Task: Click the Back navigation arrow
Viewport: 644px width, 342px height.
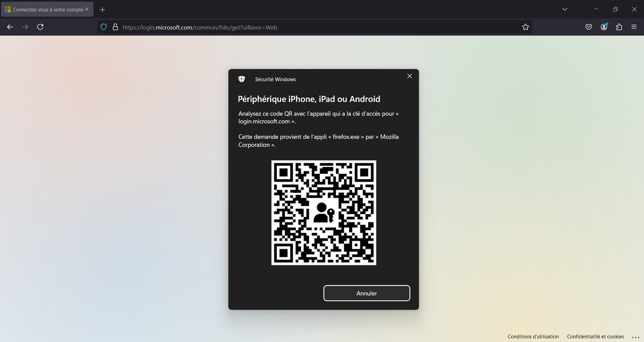Action: (x=10, y=27)
